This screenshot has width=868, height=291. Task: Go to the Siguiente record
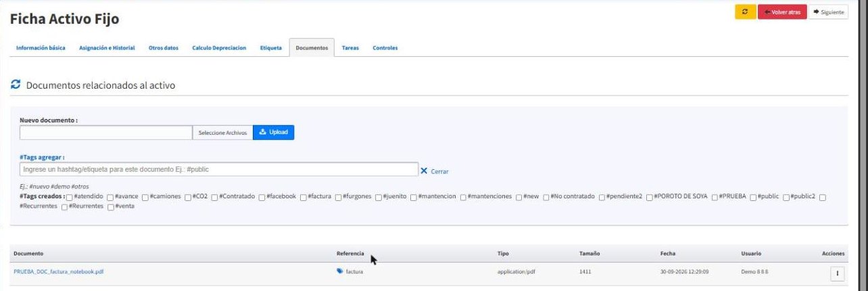pyautogui.click(x=829, y=12)
